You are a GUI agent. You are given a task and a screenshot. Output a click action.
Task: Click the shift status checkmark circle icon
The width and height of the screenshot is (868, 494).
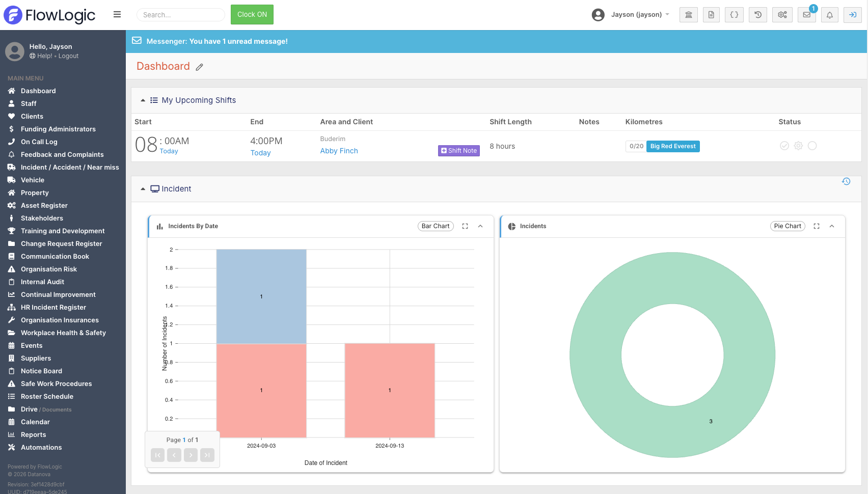[784, 146]
